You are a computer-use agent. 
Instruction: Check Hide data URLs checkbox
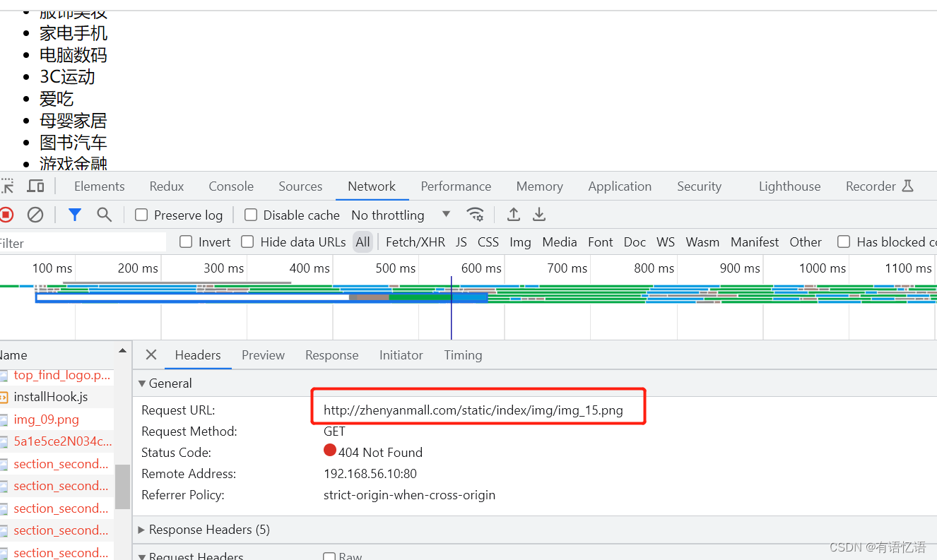247,242
